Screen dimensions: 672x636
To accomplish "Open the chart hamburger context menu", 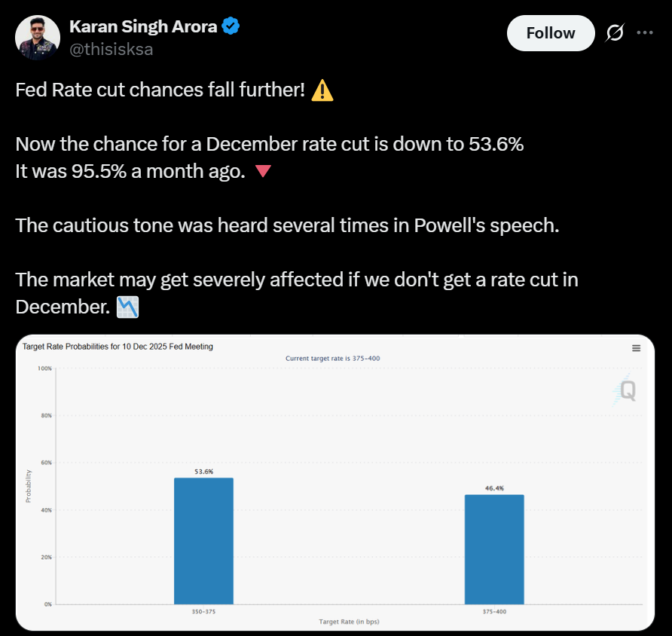I will point(636,348).
